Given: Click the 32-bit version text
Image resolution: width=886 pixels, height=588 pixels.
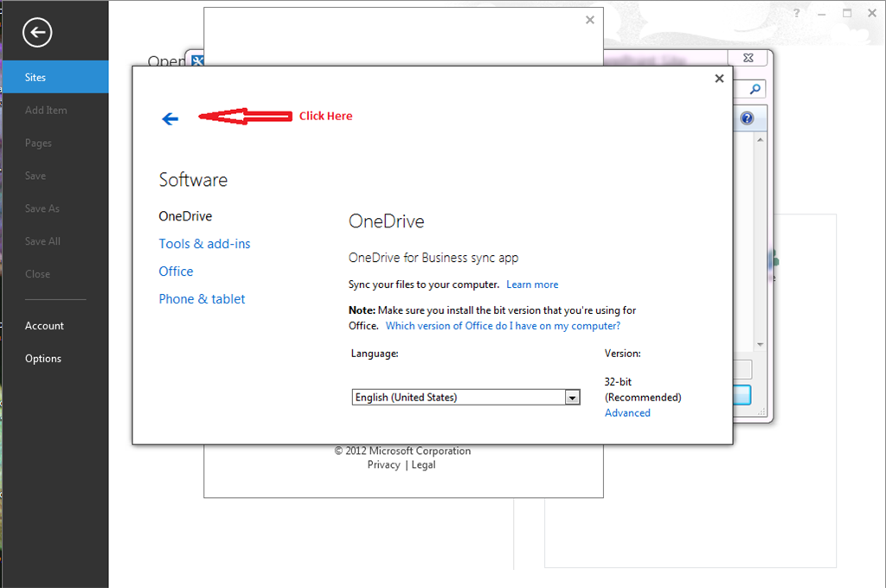Looking at the screenshot, I should click(618, 382).
